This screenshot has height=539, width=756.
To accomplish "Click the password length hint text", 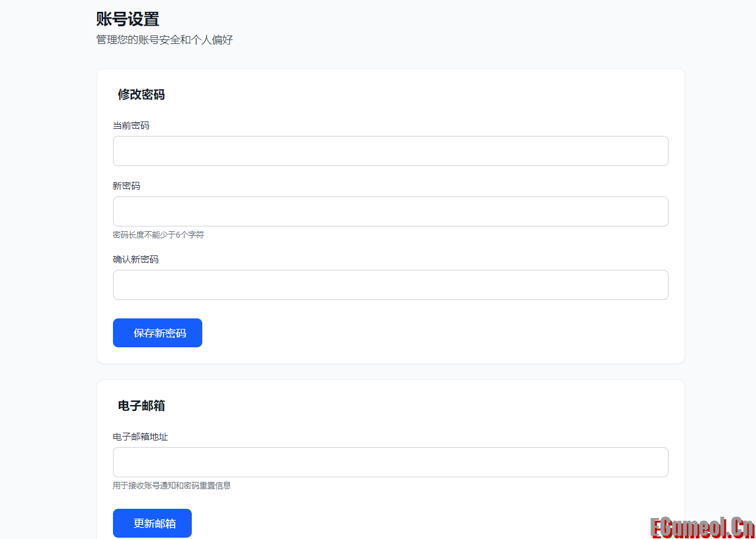I will click(158, 234).
